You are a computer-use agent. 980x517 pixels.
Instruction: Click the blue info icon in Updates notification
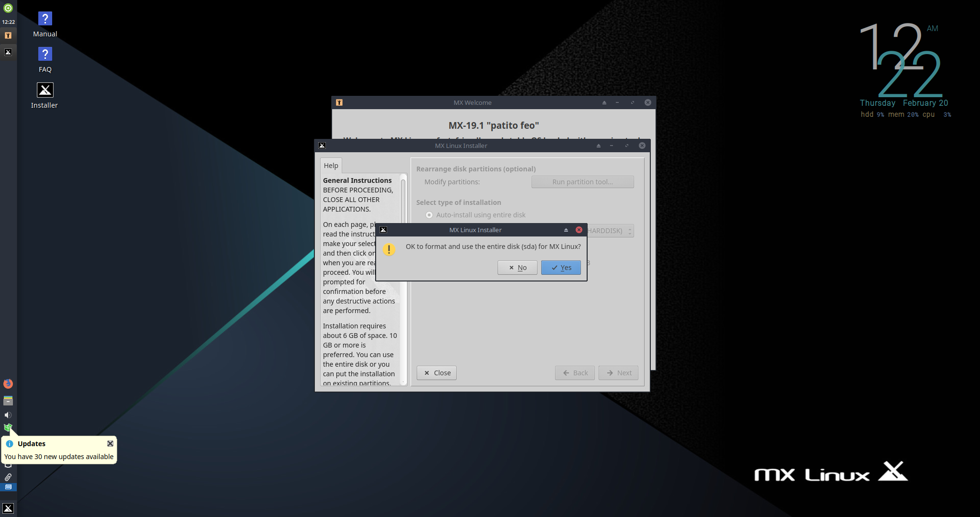click(x=10, y=444)
